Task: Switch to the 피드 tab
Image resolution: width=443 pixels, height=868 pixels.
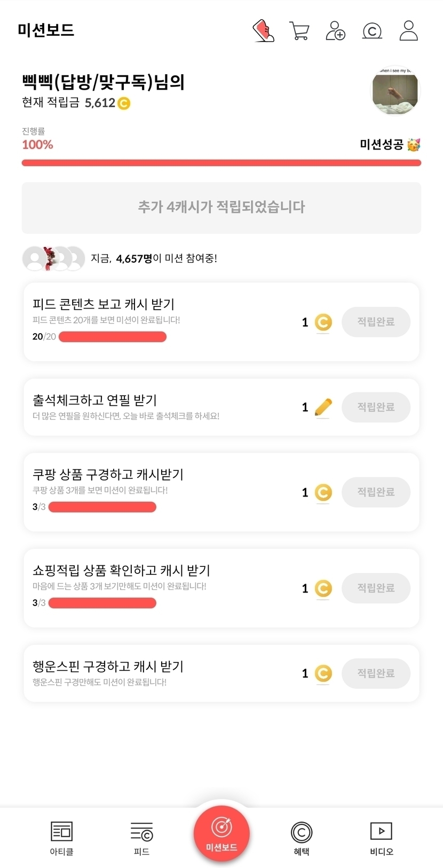Action: pos(141,838)
